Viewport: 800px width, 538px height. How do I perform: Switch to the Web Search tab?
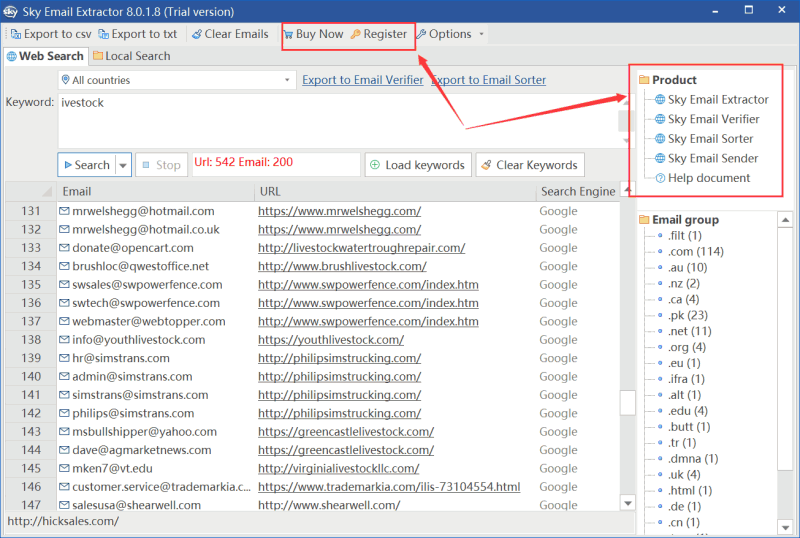[x=45, y=56]
